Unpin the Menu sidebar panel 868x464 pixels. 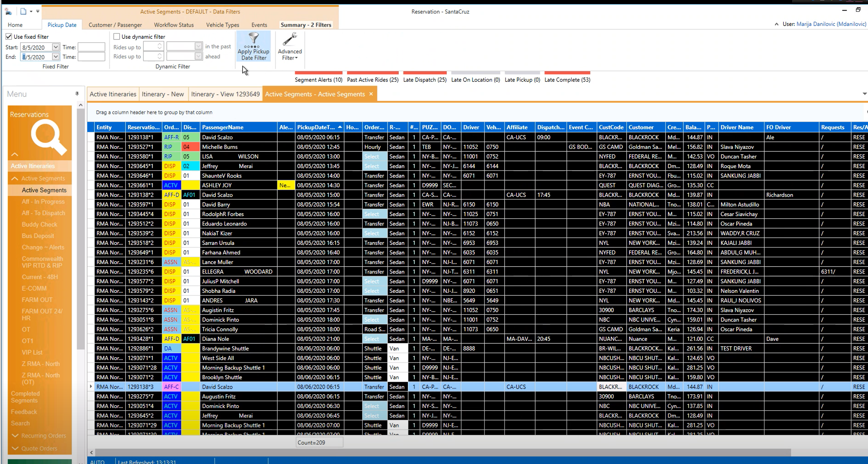tap(77, 94)
